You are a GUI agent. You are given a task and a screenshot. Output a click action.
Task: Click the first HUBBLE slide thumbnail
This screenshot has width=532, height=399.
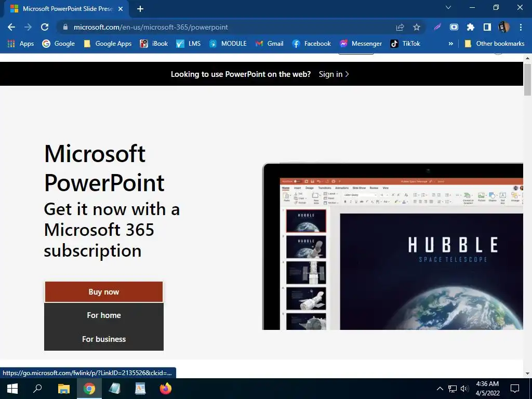point(306,221)
